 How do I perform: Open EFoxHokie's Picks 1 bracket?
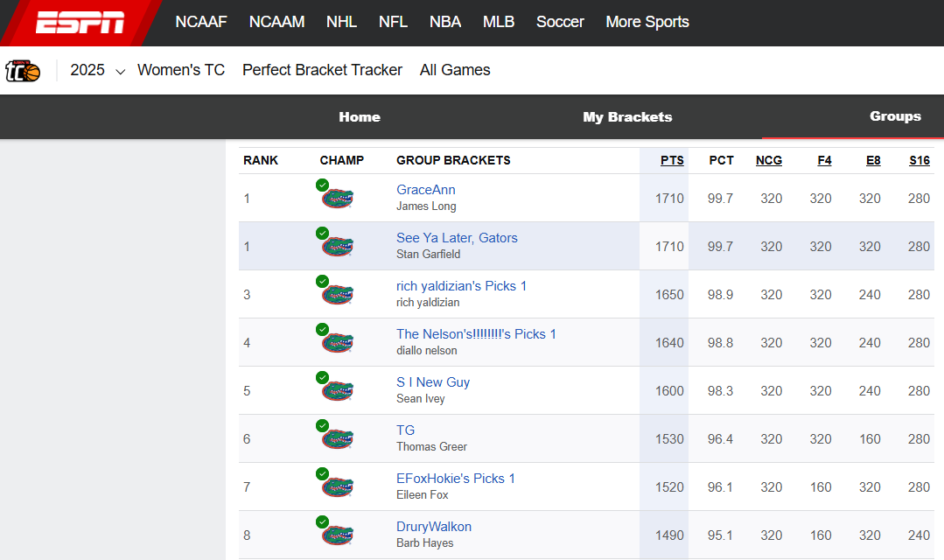click(x=456, y=479)
